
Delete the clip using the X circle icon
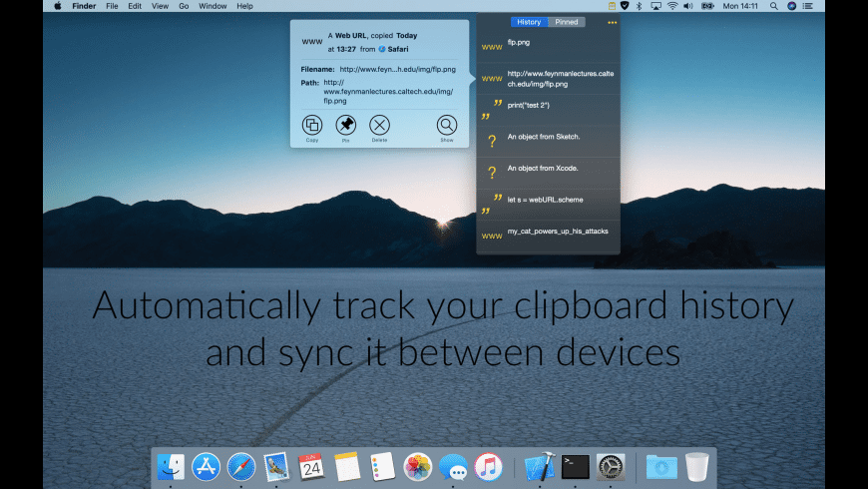[x=380, y=125]
